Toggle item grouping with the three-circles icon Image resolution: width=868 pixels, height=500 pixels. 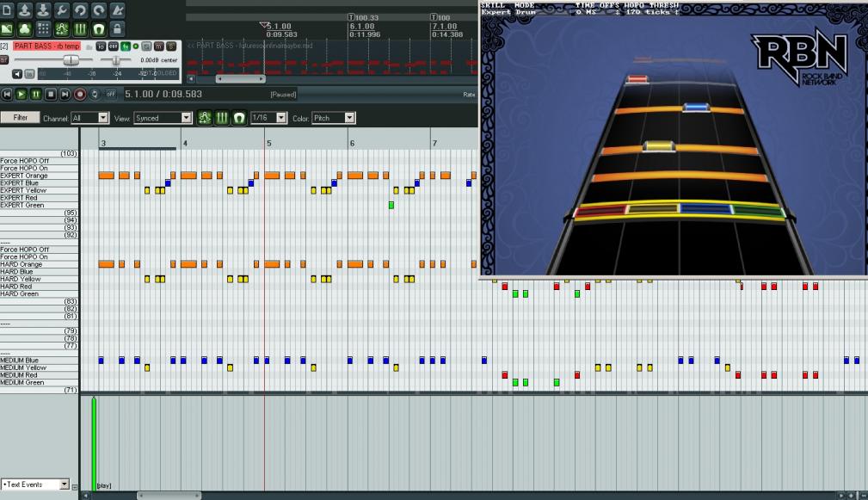pos(25,28)
